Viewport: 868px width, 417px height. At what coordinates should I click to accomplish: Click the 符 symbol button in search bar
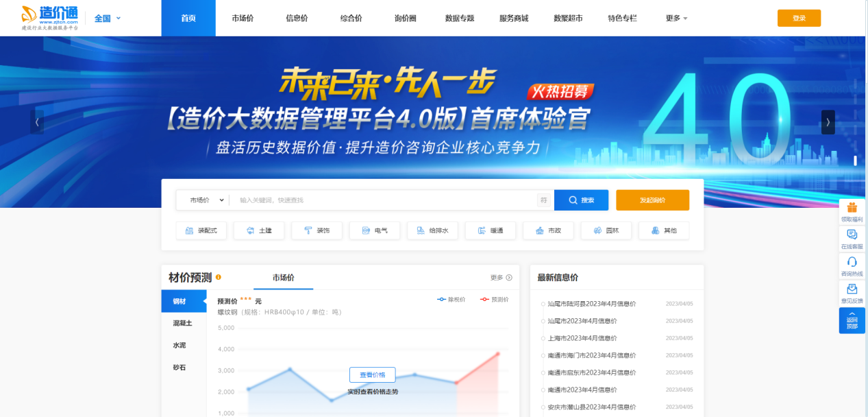544,200
